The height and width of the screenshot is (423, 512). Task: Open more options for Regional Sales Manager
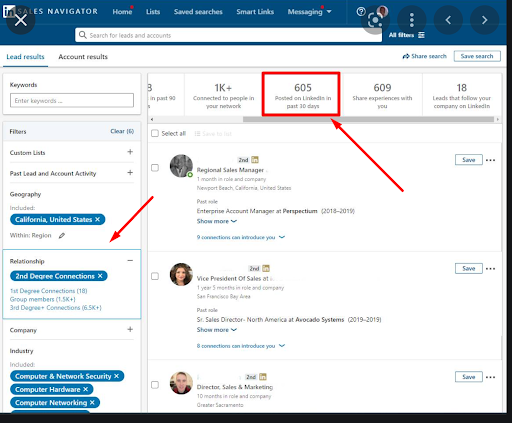point(490,160)
